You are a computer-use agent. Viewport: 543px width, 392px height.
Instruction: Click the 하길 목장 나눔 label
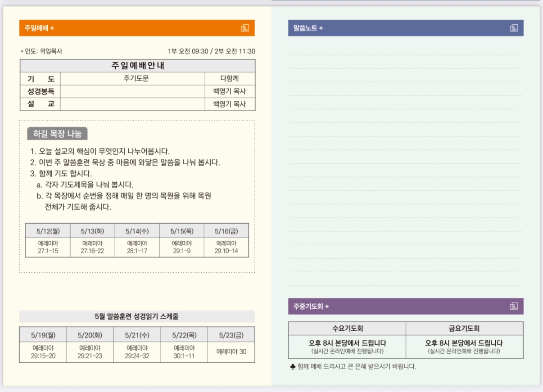click(57, 134)
